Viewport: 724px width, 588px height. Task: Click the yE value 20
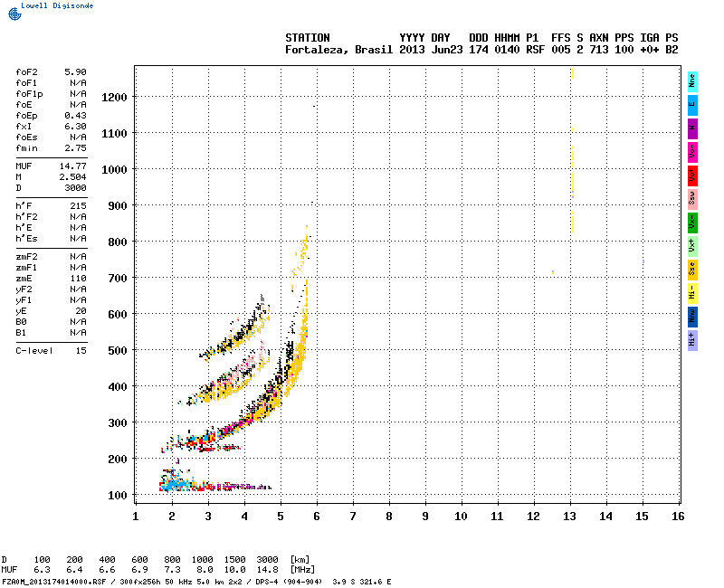tap(81, 311)
